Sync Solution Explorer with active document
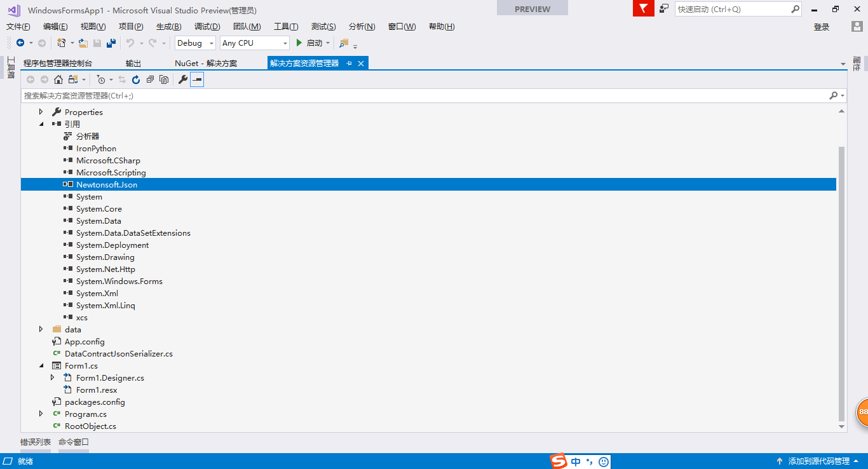This screenshot has height=469, width=868. 123,79
